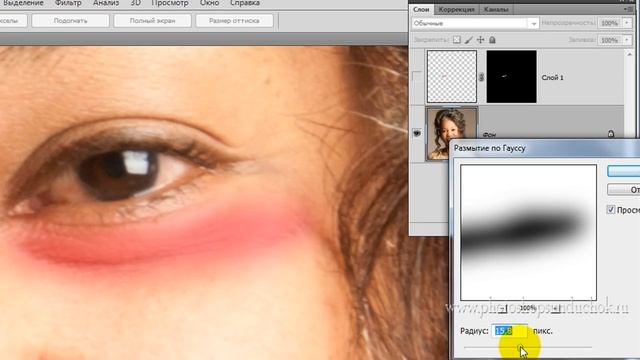Lock transparent pixels in Layers panel

pos(457,40)
